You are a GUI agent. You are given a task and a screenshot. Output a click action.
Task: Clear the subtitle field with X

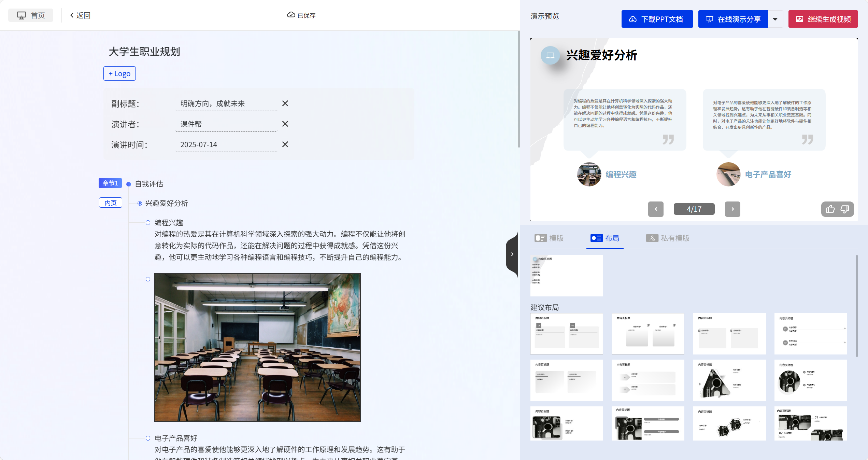pyautogui.click(x=285, y=103)
